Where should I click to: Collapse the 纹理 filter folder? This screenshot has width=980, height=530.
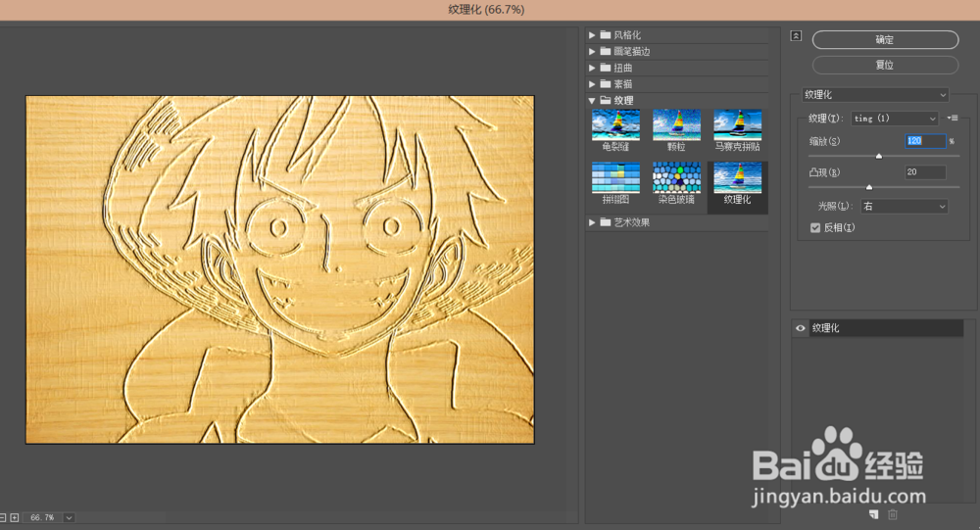[592, 100]
